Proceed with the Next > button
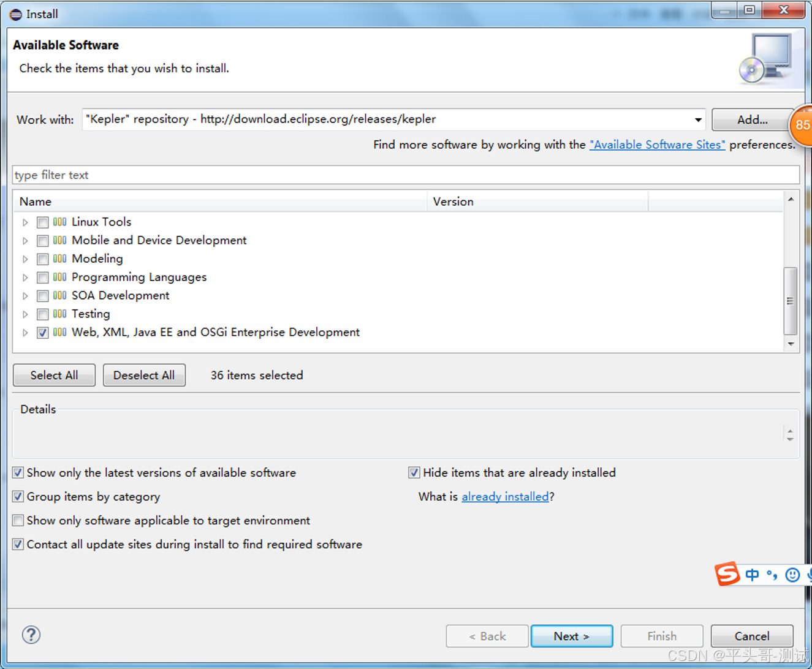The width and height of the screenshot is (812, 669). click(x=572, y=636)
